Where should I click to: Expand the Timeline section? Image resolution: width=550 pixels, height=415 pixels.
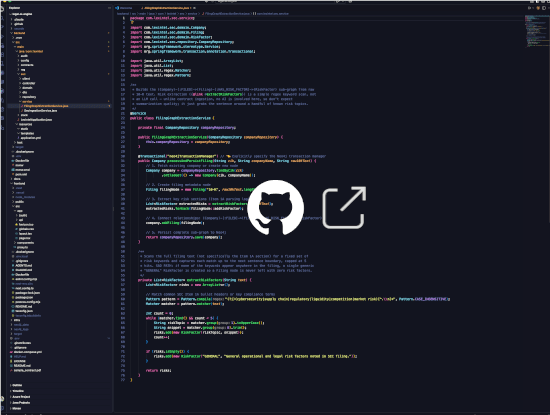coord(18,391)
